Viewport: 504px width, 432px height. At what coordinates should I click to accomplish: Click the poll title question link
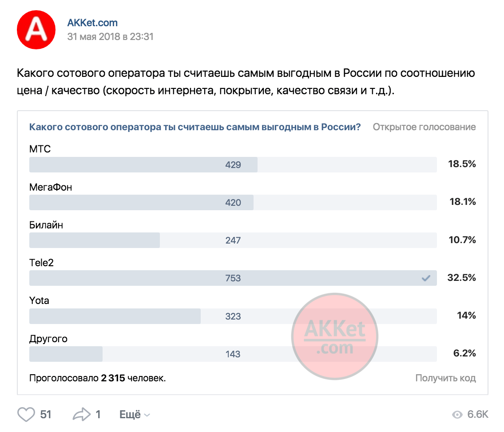click(x=195, y=127)
